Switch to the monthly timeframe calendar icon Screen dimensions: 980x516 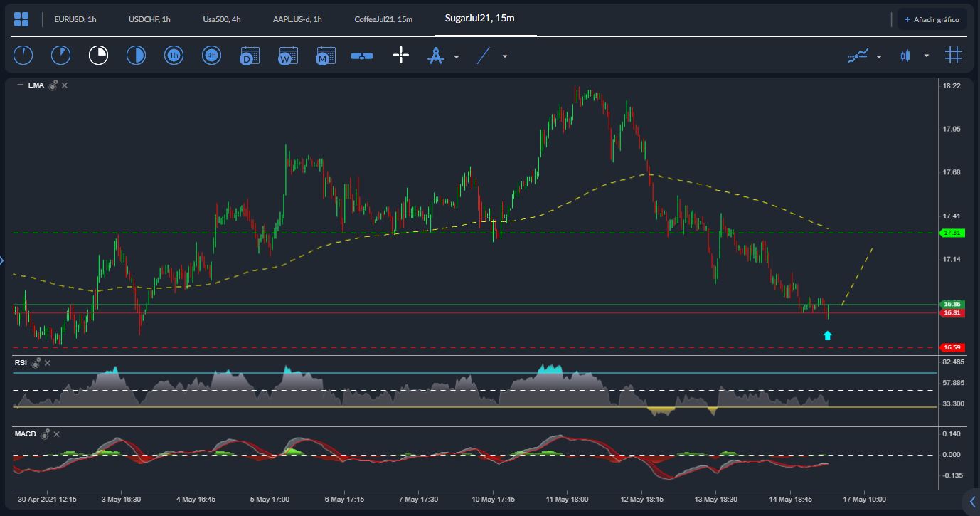pos(326,56)
